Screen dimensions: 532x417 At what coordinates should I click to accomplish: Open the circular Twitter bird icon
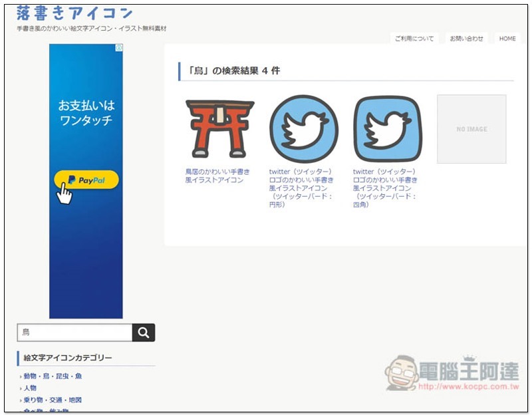point(304,129)
